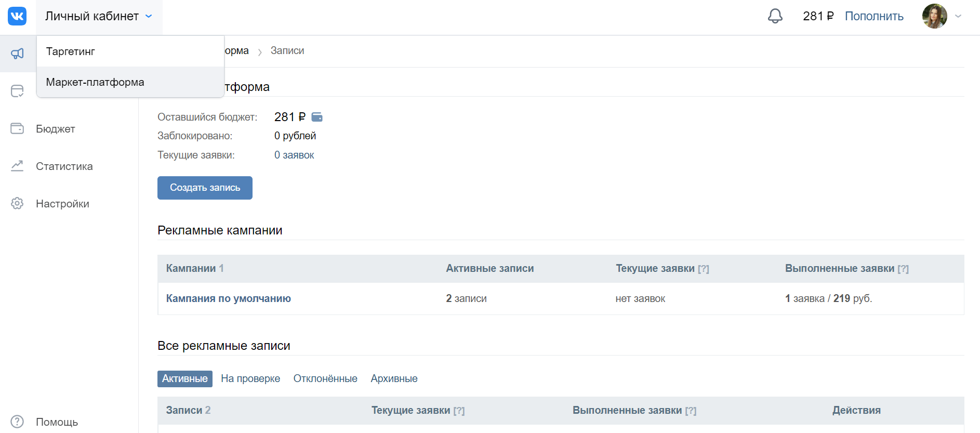Click the help hint beside Выполненные заявки campaigns column

click(903, 269)
